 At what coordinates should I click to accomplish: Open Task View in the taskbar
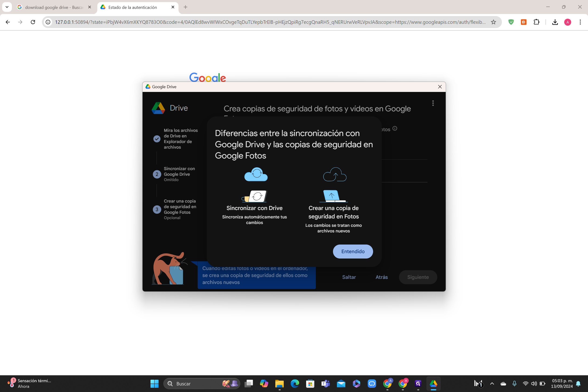tap(249, 384)
